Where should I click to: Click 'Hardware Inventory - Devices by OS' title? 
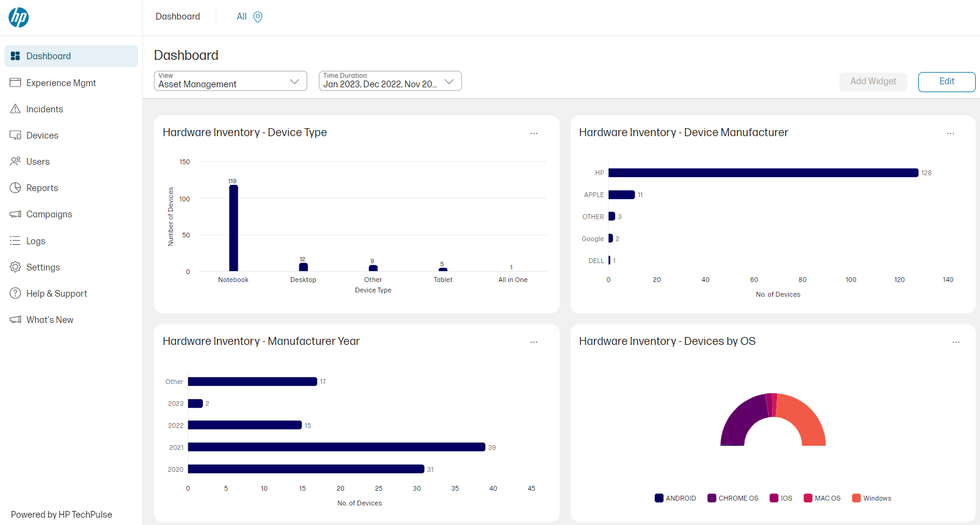tap(667, 341)
